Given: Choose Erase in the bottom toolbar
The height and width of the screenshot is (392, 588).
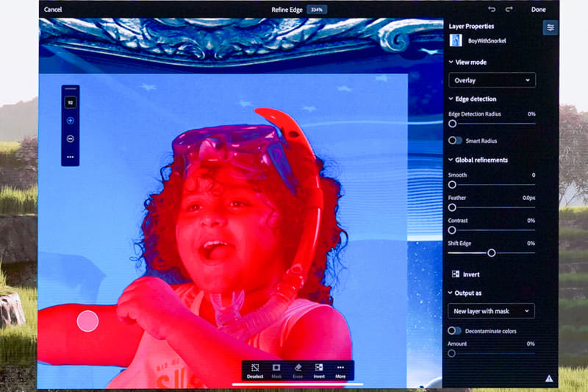Looking at the screenshot, I should click(x=298, y=370).
